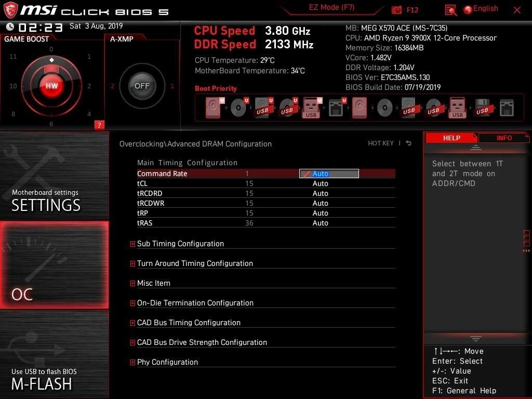
Task: Click the help panel top scroll handle
Action: pos(475,148)
